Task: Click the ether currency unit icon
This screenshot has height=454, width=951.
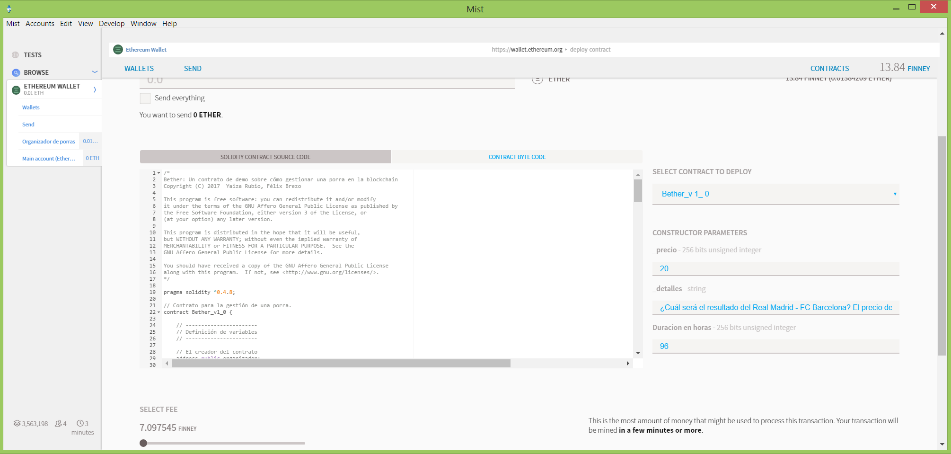Action: click(x=536, y=79)
